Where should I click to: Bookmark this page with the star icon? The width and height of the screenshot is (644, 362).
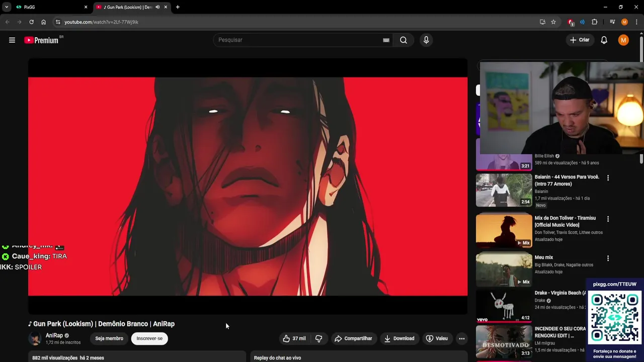pos(553,22)
